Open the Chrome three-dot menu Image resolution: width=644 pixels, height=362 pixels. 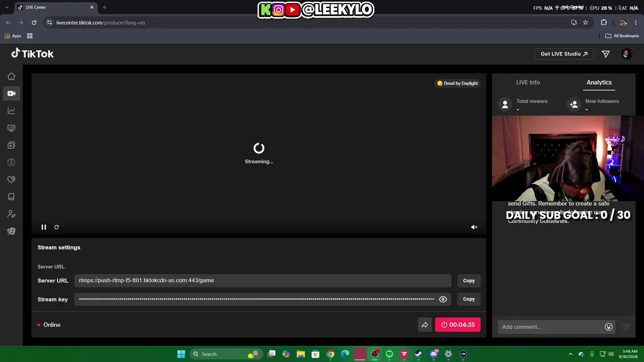pyautogui.click(x=636, y=23)
